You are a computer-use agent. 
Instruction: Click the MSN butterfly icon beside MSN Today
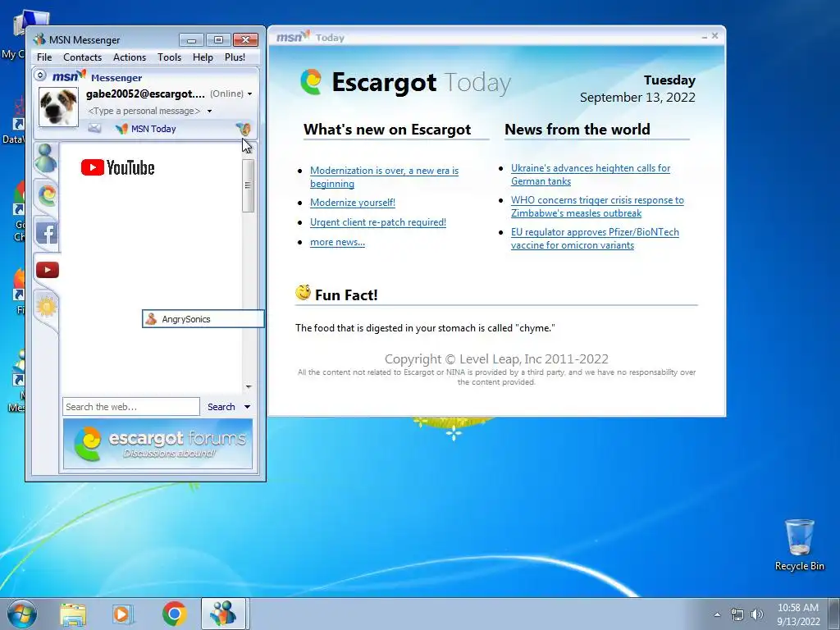(x=121, y=129)
